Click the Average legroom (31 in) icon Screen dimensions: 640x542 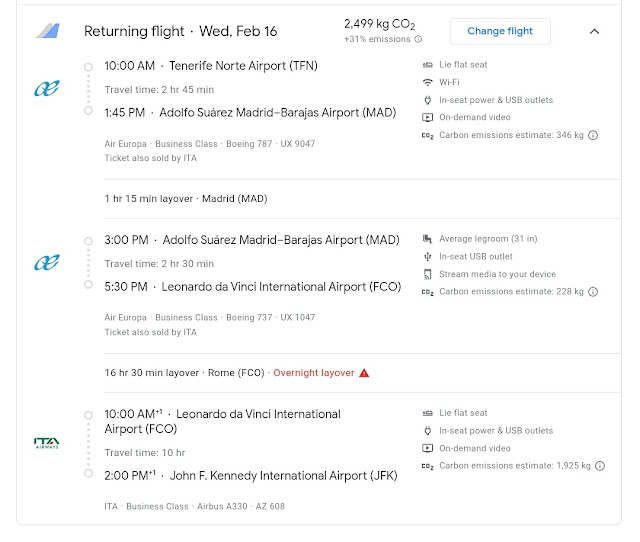[x=428, y=239]
